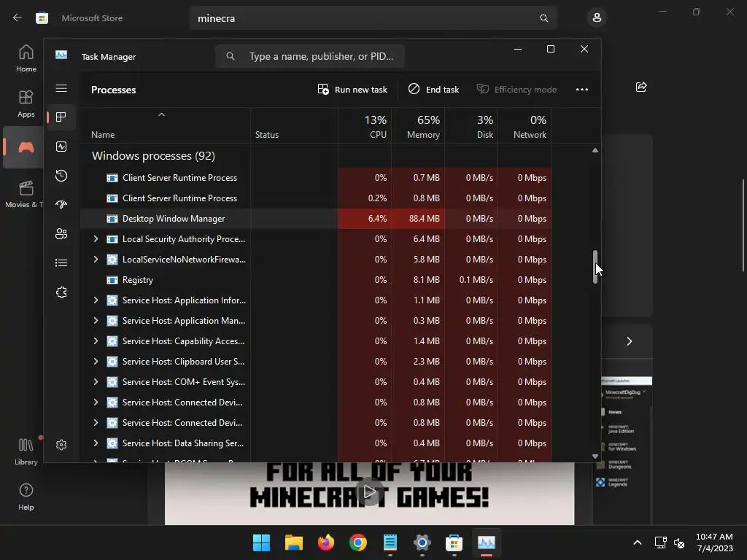The height and width of the screenshot is (560, 747).
Task: Open the Details page icon
Action: pos(61,262)
